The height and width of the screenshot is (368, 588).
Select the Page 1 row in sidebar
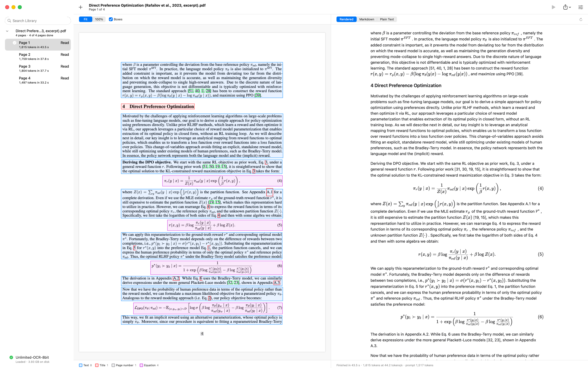coord(38,45)
